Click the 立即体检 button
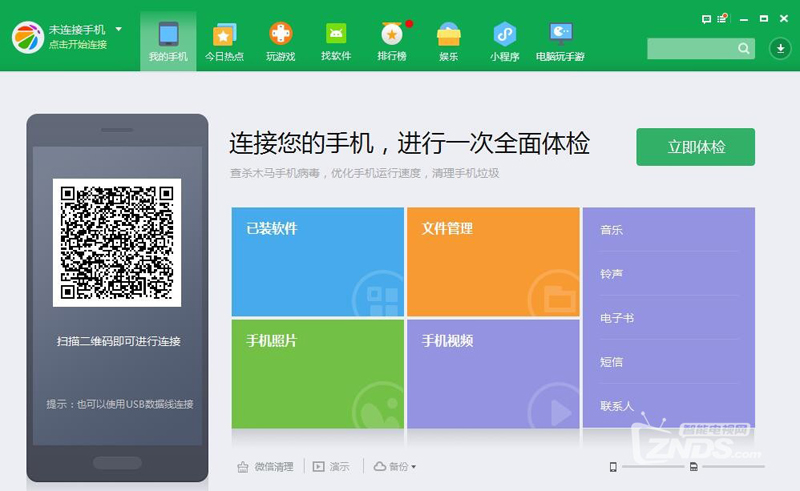800x491 pixels. [695, 147]
